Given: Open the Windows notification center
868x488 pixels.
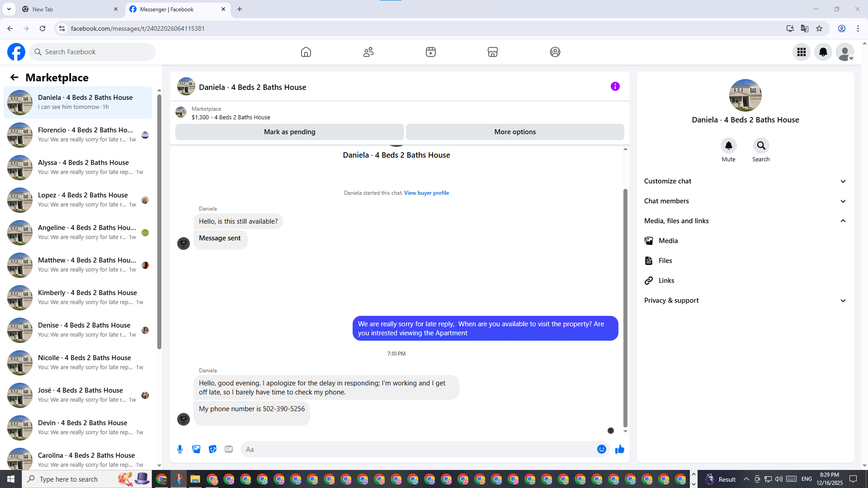Looking at the screenshot, I should [854, 479].
